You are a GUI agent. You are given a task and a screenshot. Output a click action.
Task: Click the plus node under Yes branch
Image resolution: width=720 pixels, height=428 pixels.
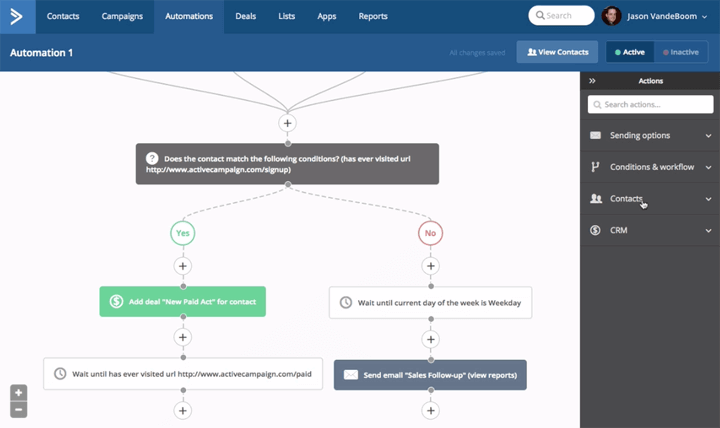pyautogui.click(x=182, y=266)
